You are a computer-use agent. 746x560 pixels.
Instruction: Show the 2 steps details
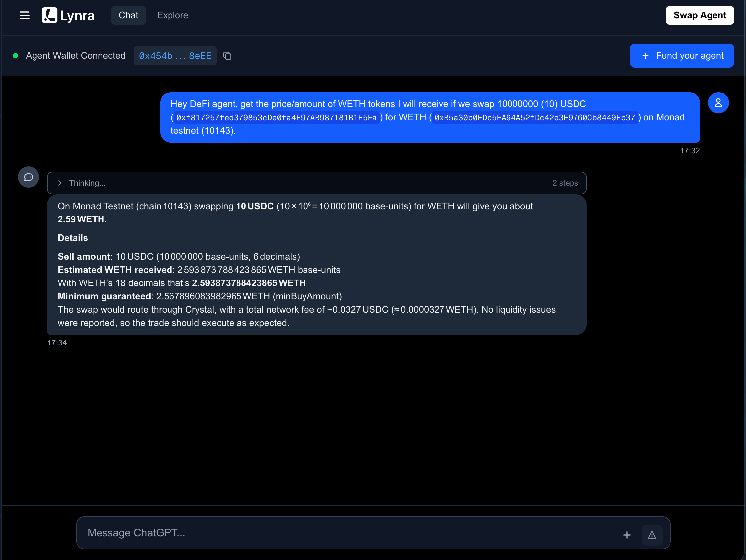(565, 183)
